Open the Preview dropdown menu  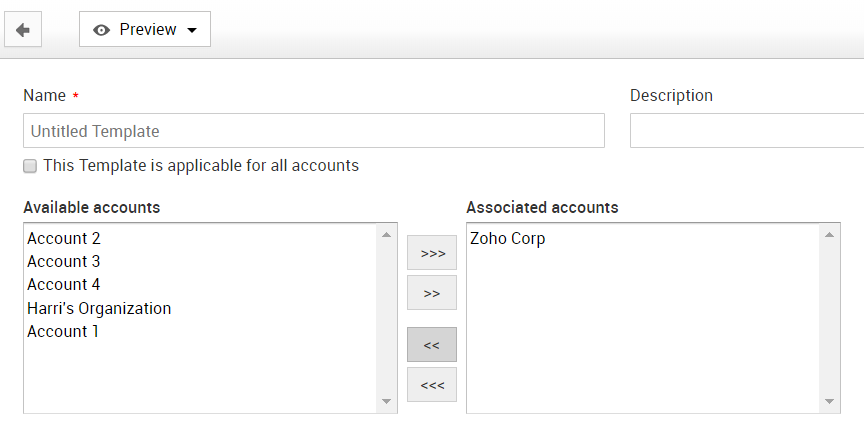[145, 30]
